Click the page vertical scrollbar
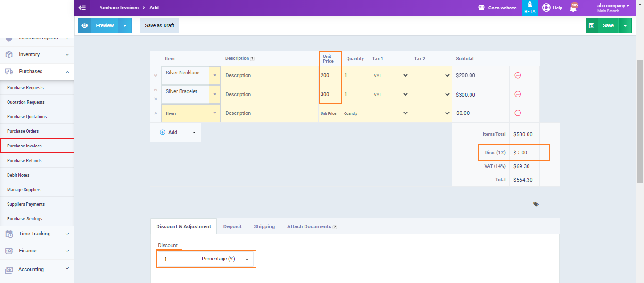The image size is (644, 283). point(640,121)
